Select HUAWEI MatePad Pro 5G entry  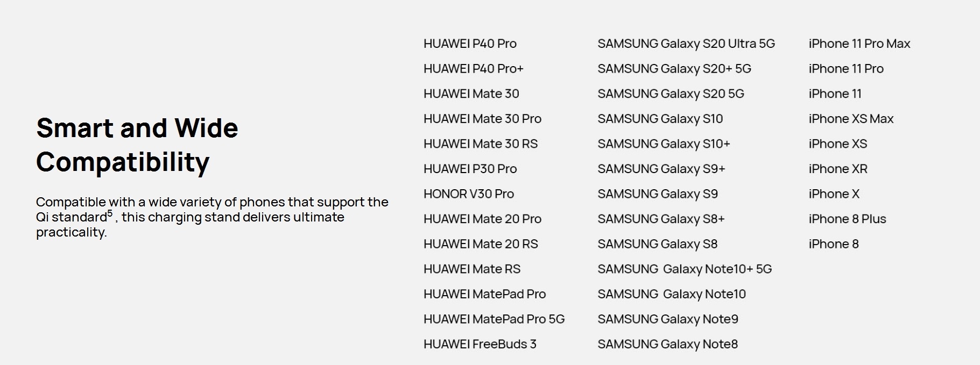(x=494, y=319)
